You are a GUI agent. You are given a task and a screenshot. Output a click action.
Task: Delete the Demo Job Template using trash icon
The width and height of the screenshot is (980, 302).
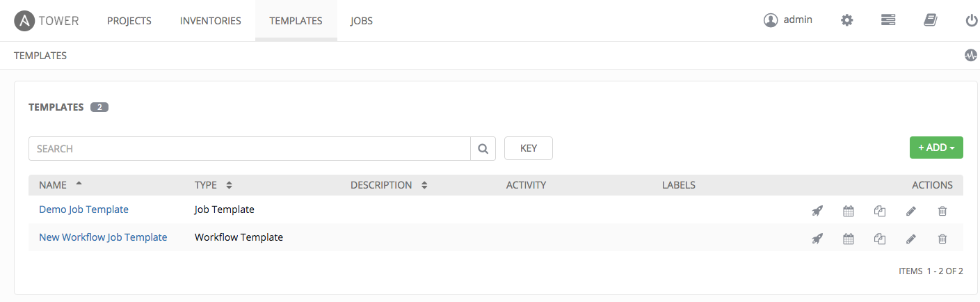[x=942, y=210]
